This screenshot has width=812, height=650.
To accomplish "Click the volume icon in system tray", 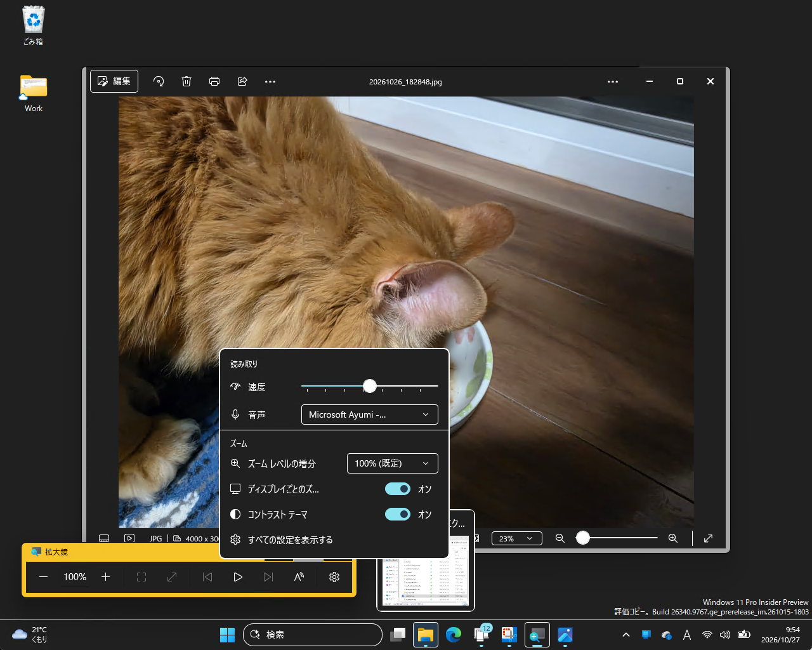I will [725, 635].
